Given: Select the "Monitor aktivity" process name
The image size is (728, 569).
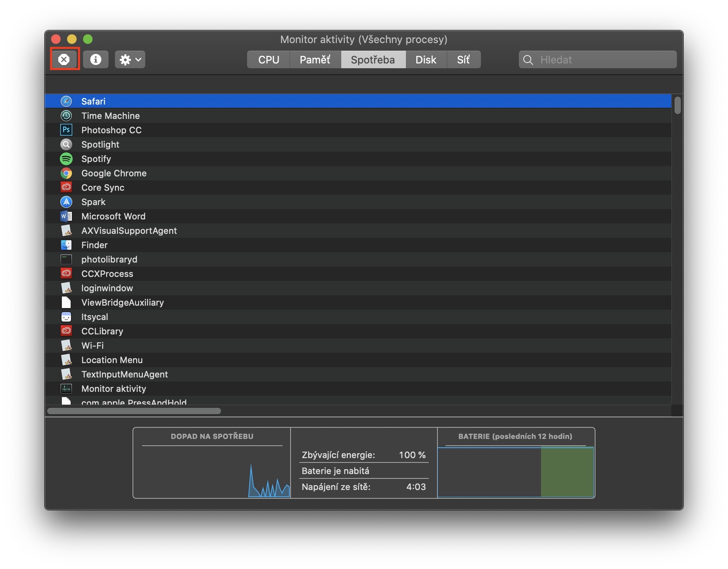Looking at the screenshot, I should 114,389.
